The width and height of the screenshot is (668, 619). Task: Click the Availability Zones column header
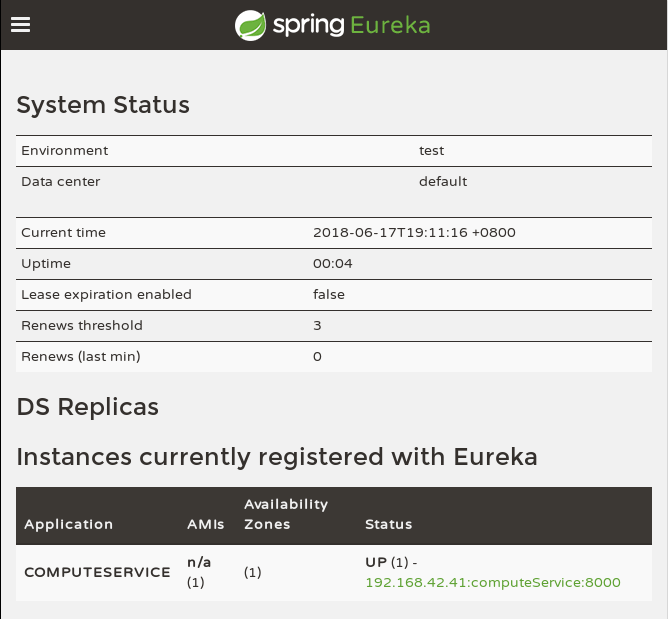[x=286, y=514]
